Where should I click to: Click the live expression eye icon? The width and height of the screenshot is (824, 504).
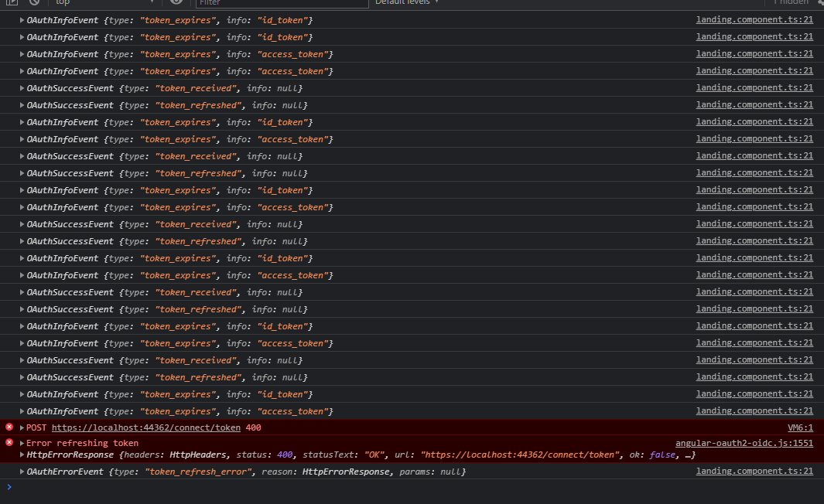pos(176,2)
